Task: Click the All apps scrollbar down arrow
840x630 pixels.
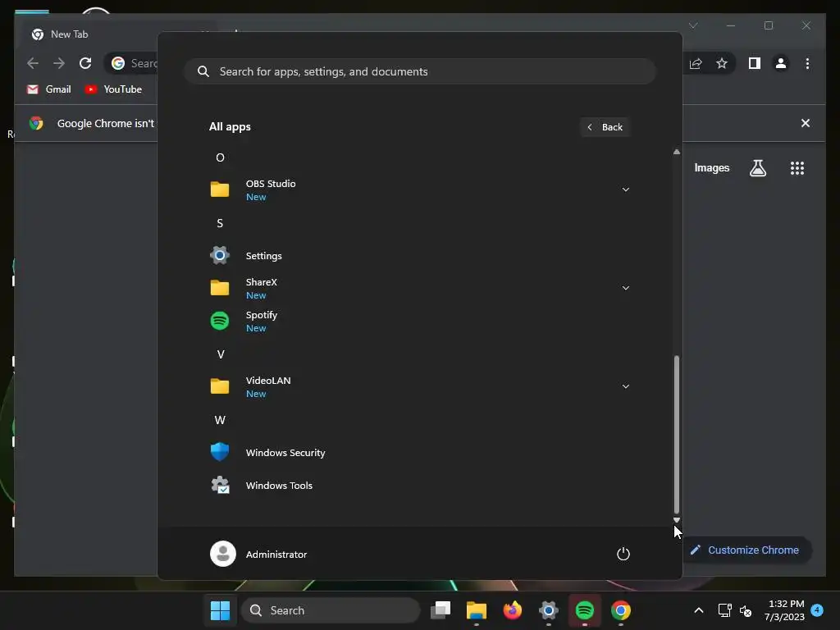Action: tap(677, 519)
